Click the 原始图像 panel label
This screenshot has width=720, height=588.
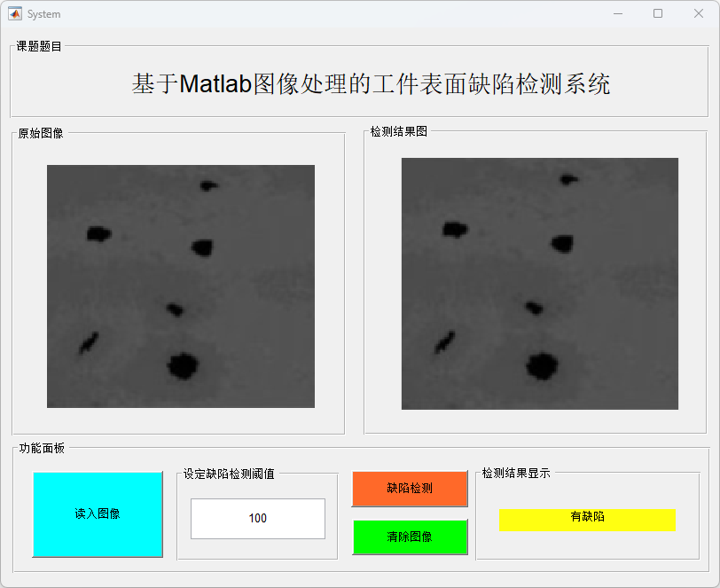pos(41,133)
